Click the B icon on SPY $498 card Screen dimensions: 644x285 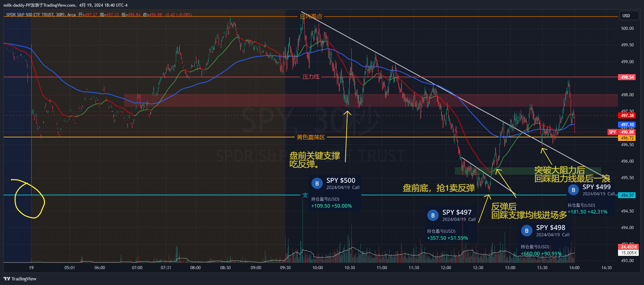tap(526, 231)
